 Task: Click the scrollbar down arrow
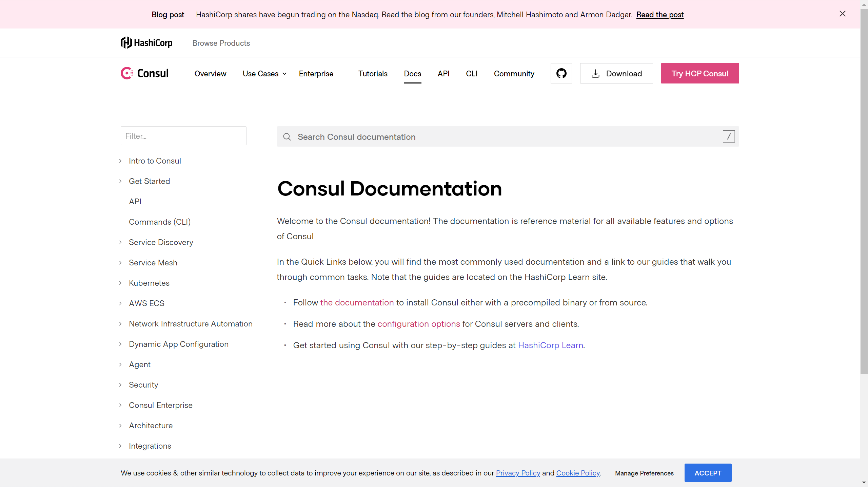click(x=864, y=483)
